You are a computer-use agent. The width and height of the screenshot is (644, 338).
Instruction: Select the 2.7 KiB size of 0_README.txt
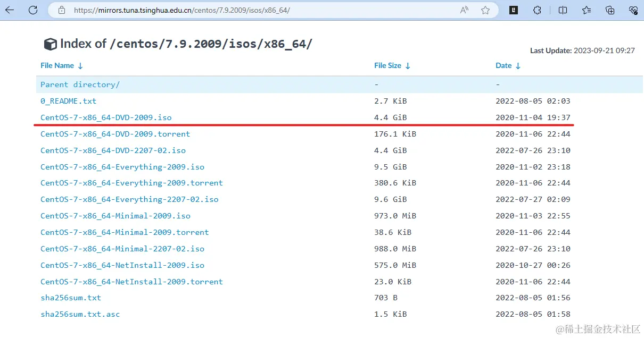(391, 101)
